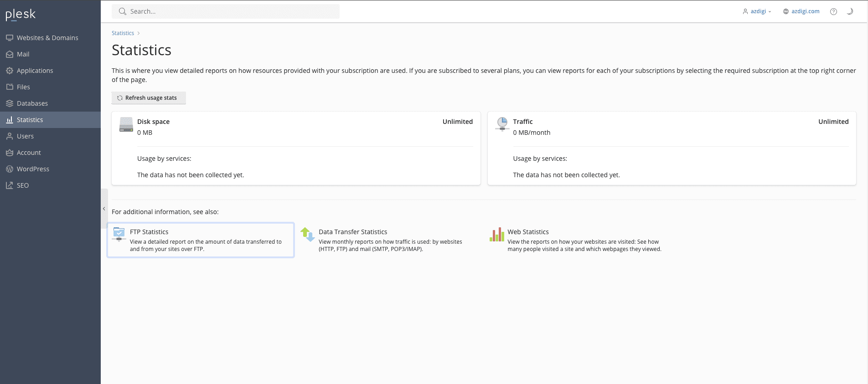Click the Disk space drive icon
The height and width of the screenshot is (384, 868).
(x=126, y=124)
